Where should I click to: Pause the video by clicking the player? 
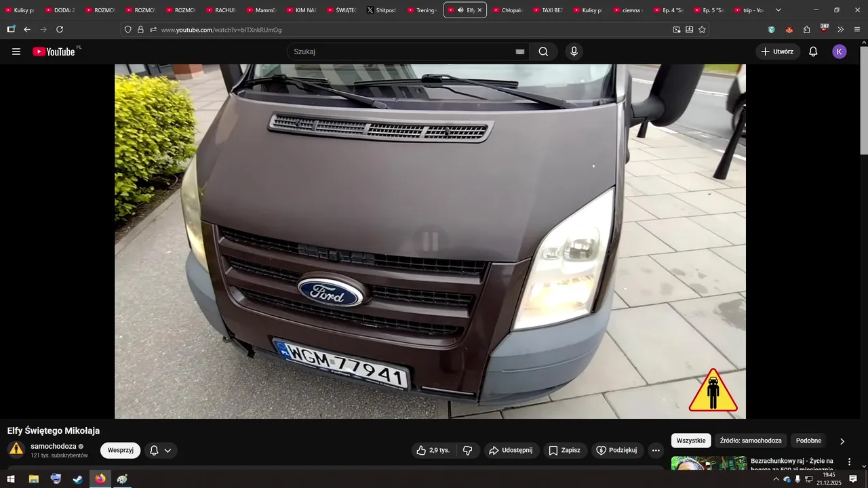click(430, 241)
